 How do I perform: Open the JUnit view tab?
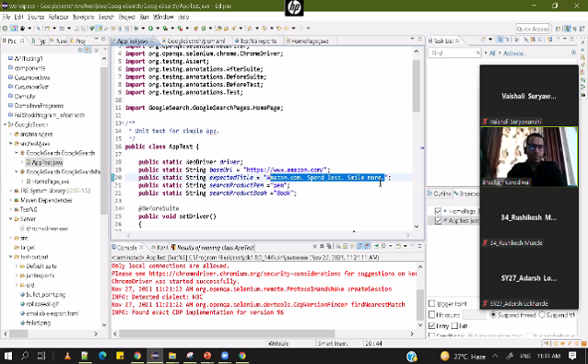click(x=159, y=247)
